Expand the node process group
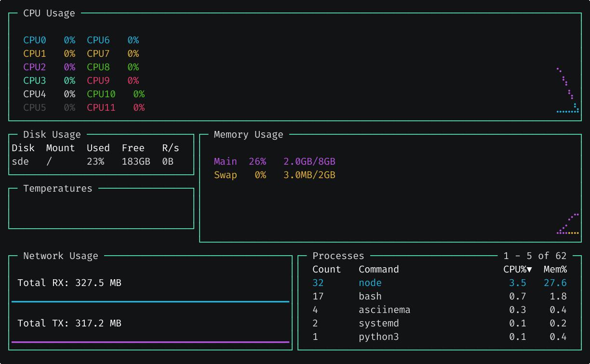 (x=370, y=283)
